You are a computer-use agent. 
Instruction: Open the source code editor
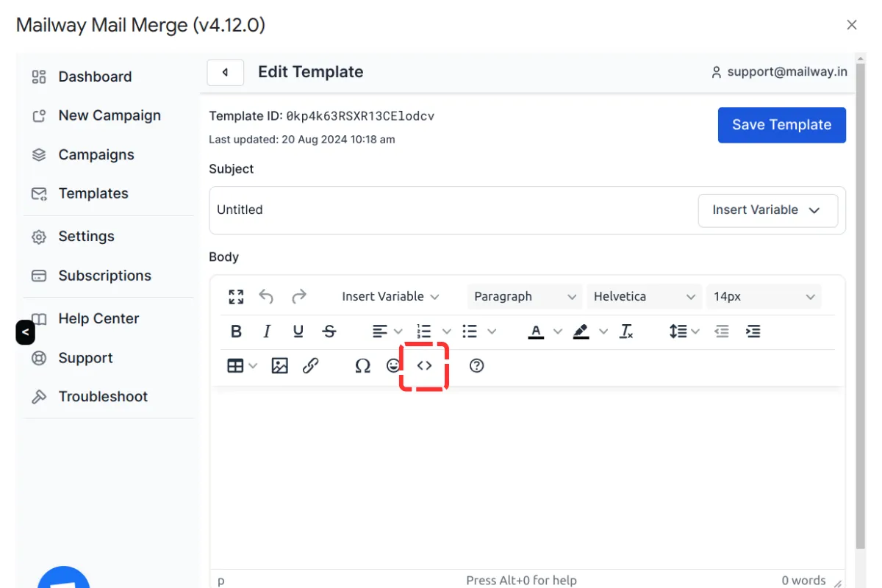click(x=424, y=365)
